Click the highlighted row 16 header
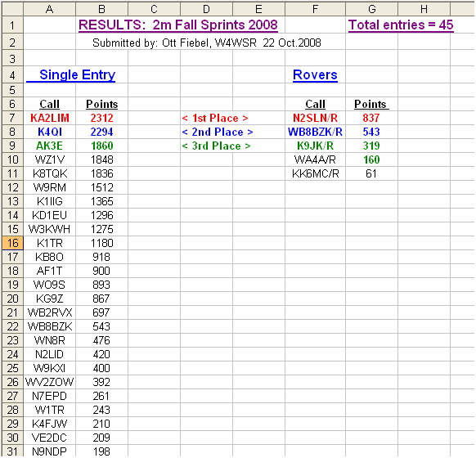Image resolution: width=476 pixels, height=458 pixels. (12, 243)
